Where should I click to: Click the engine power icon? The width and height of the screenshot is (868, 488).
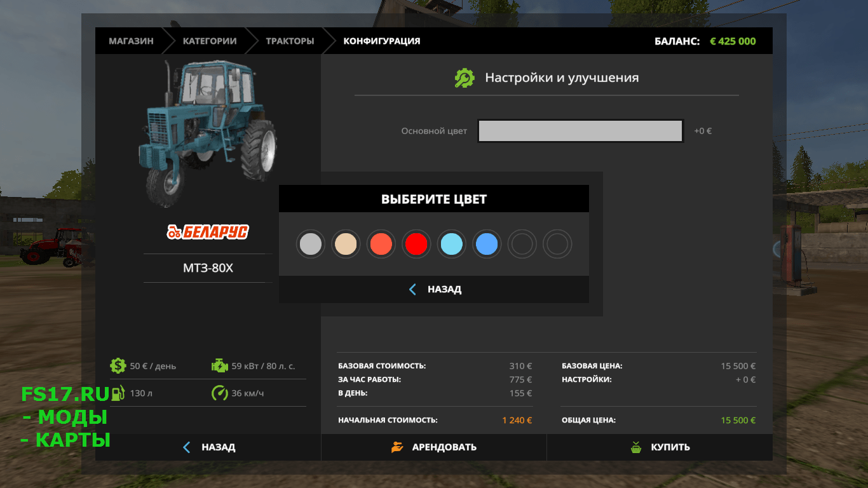point(219,365)
